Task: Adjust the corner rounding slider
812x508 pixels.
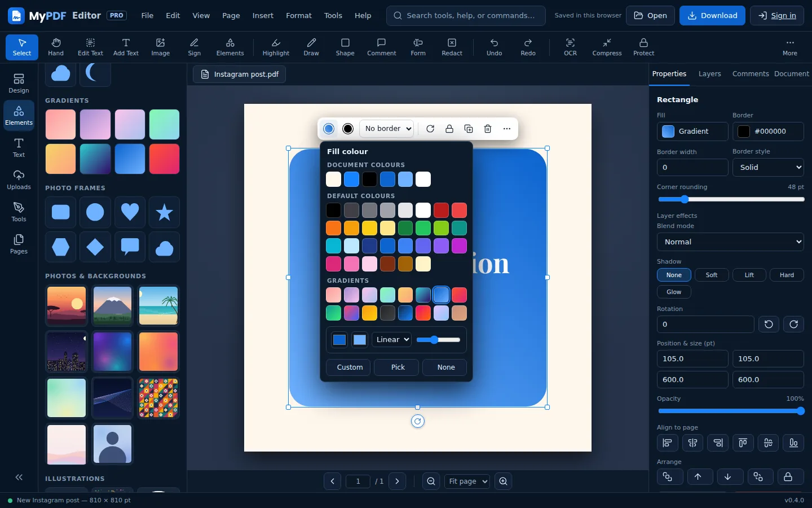Action: tap(731, 199)
